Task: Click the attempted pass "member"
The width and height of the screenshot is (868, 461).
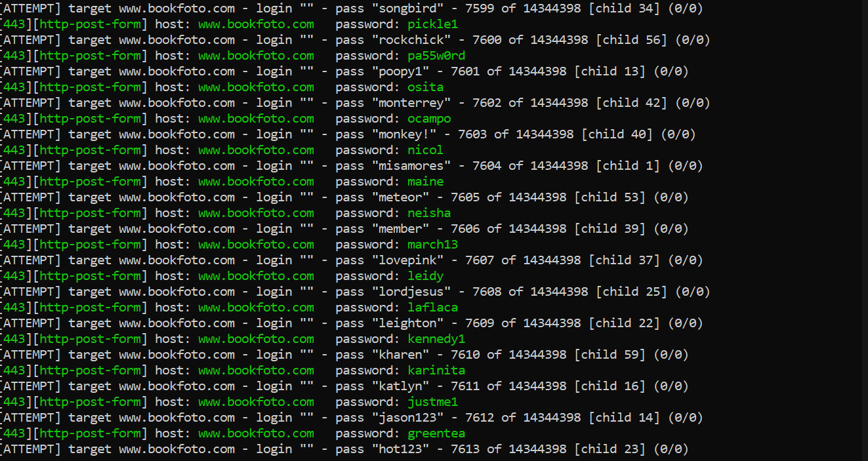Action: click(400, 229)
